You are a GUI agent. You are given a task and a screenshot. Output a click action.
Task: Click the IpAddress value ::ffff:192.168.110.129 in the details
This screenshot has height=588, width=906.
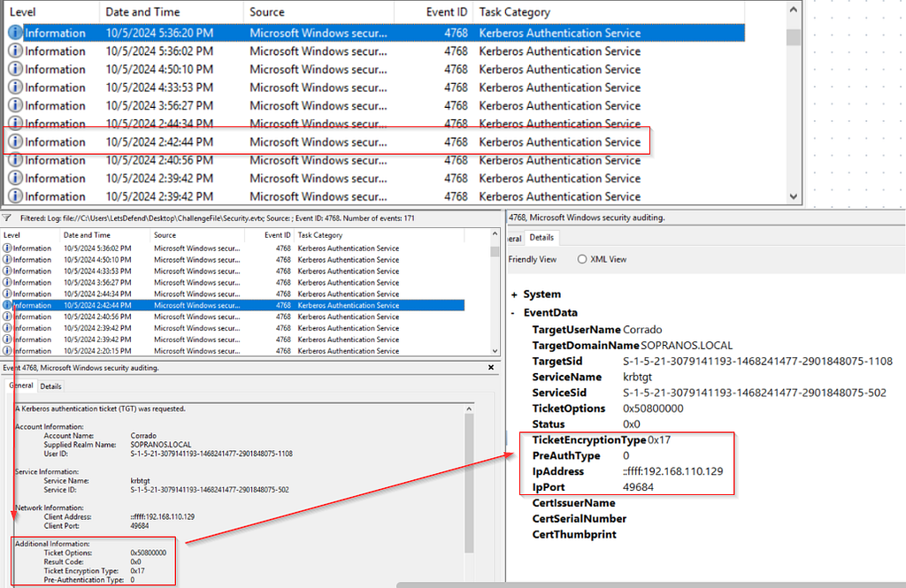click(x=672, y=471)
